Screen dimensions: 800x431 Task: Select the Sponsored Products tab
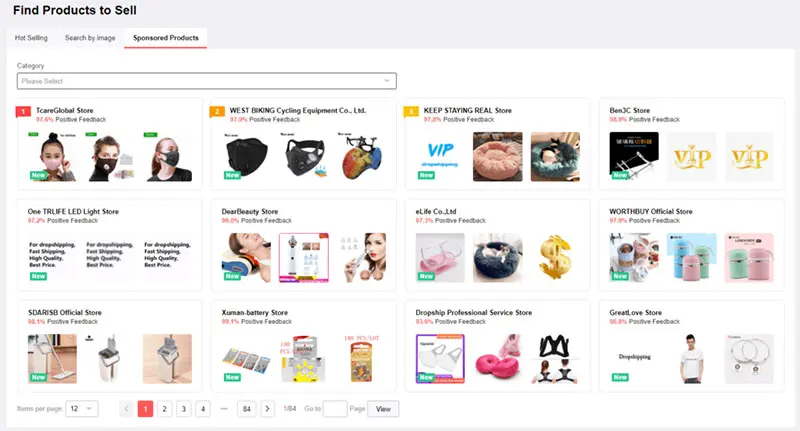click(166, 38)
